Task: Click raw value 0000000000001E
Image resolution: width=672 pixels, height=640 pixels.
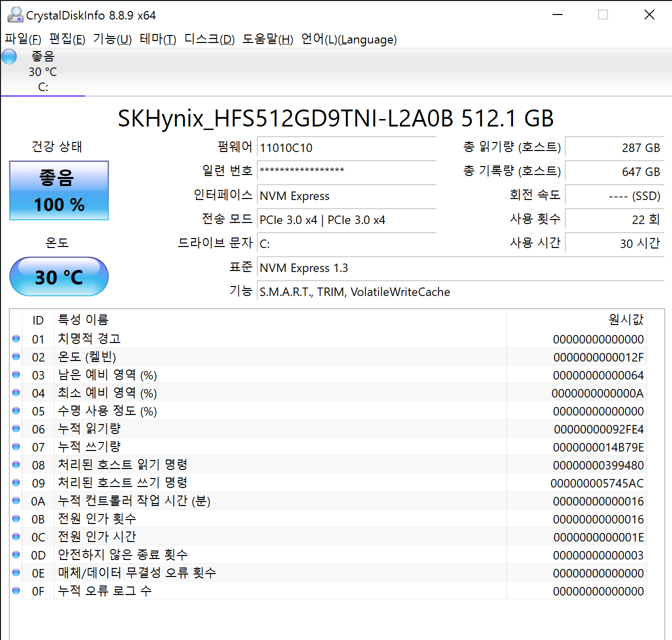Action: click(598, 537)
